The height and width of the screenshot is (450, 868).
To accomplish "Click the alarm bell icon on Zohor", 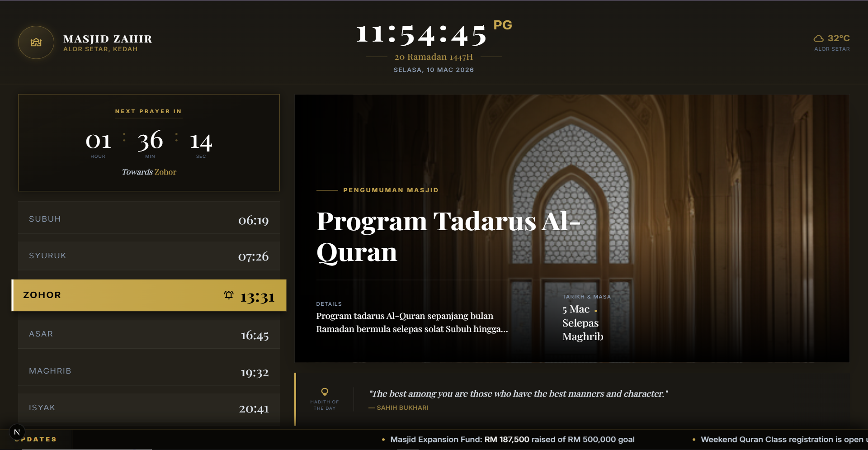I will [x=229, y=295].
